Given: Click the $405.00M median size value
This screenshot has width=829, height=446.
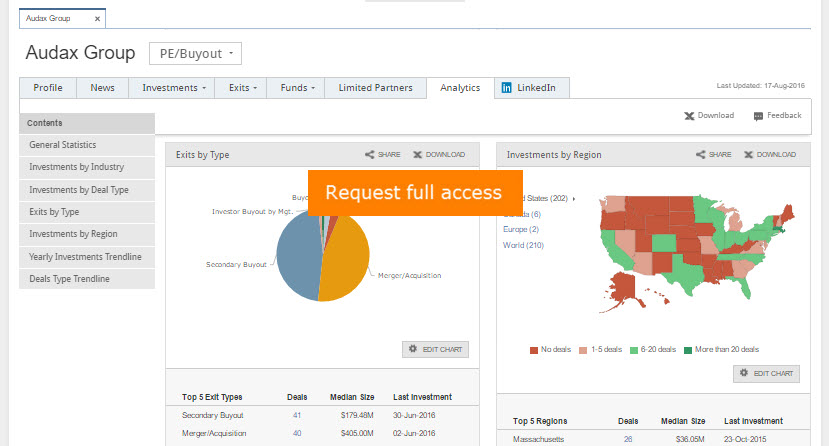Looking at the screenshot, I should pyautogui.click(x=357, y=433).
